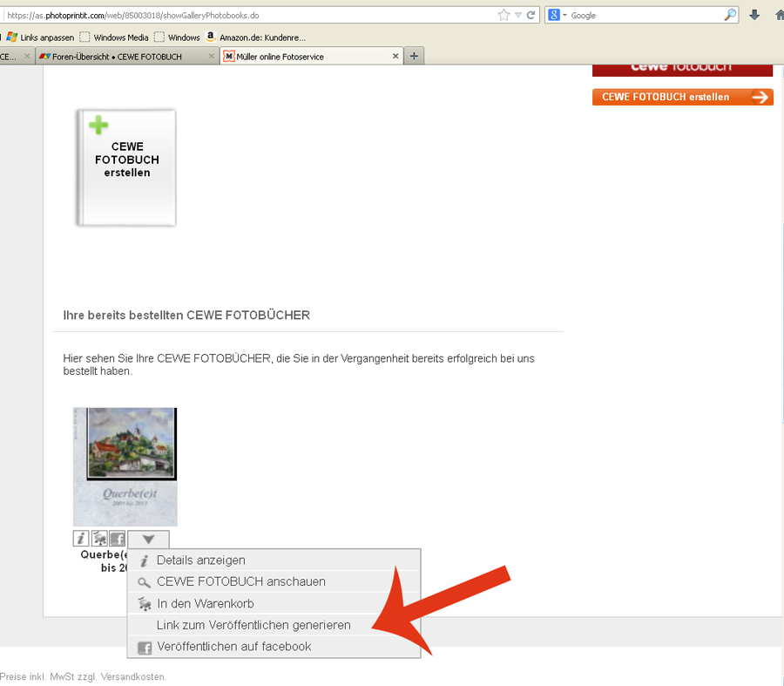Viewport: 784px width, 686px height.
Task: Open a new tab with plus button
Action: point(414,56)
